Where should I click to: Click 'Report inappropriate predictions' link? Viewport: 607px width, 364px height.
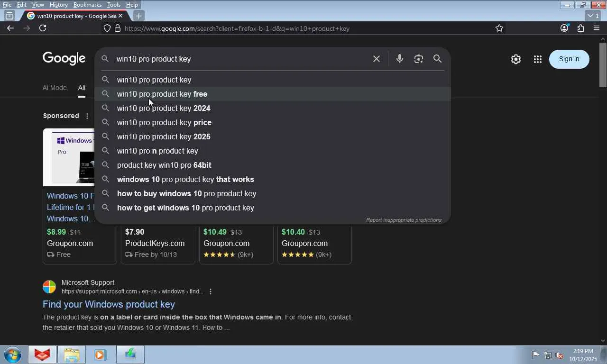coord(404,220)
